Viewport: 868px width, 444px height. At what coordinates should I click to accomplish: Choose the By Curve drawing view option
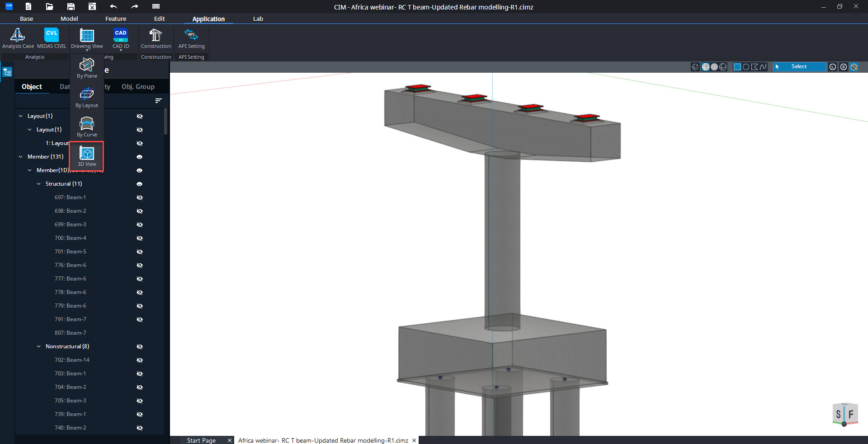87,127
